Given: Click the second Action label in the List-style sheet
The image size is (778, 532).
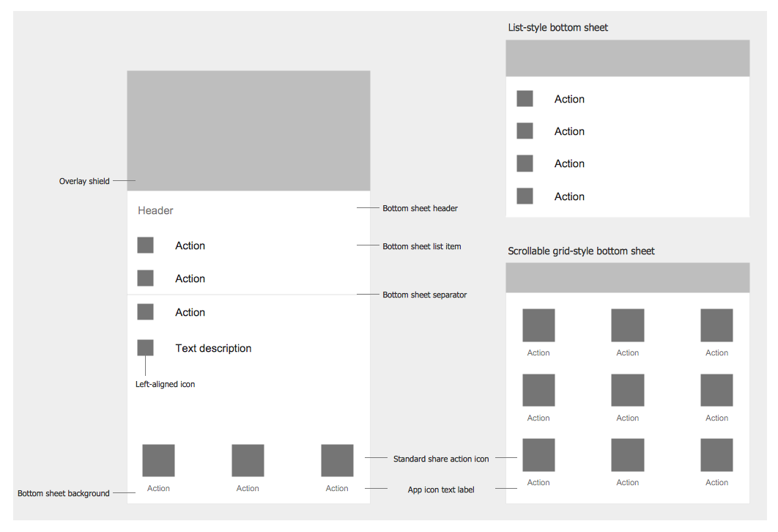Looking at the screenshot, I should (570, 131).
